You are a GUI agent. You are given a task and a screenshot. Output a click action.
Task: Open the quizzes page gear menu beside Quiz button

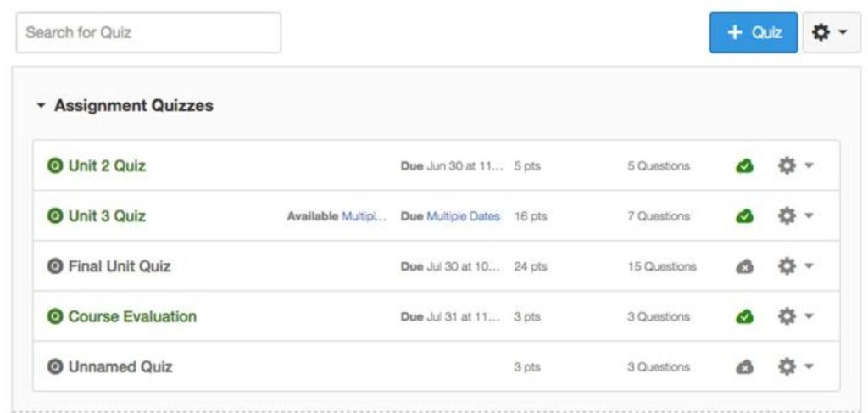pos(832,33)
